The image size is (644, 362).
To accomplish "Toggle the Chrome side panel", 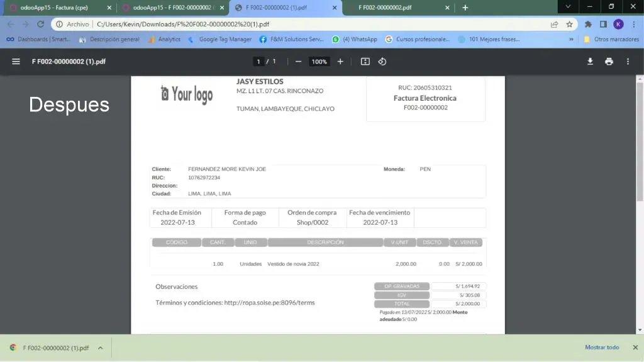I will [603, 25].
